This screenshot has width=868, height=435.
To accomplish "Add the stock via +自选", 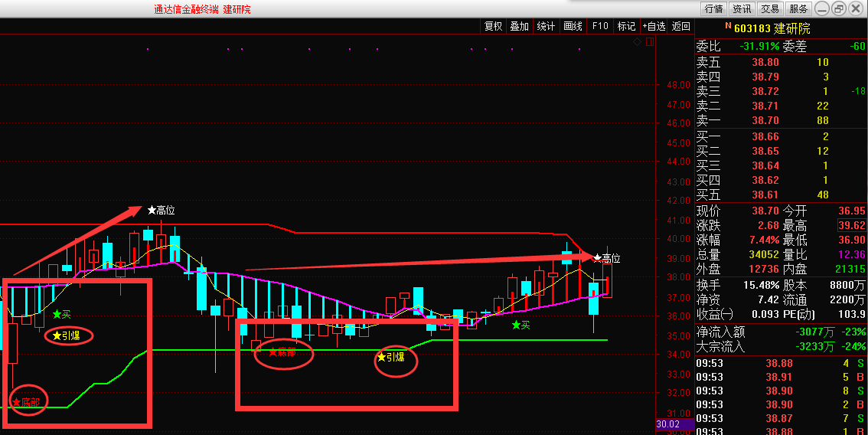I will (x=654, y=26).
